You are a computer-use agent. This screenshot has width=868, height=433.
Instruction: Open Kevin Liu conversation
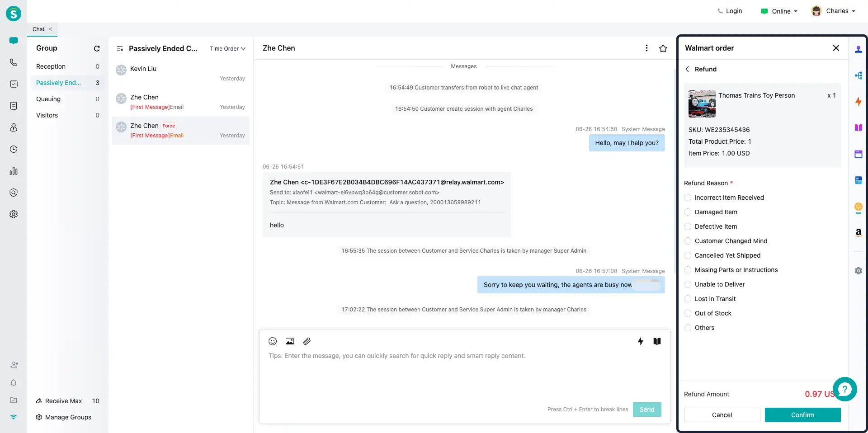[x=181, y=74]
